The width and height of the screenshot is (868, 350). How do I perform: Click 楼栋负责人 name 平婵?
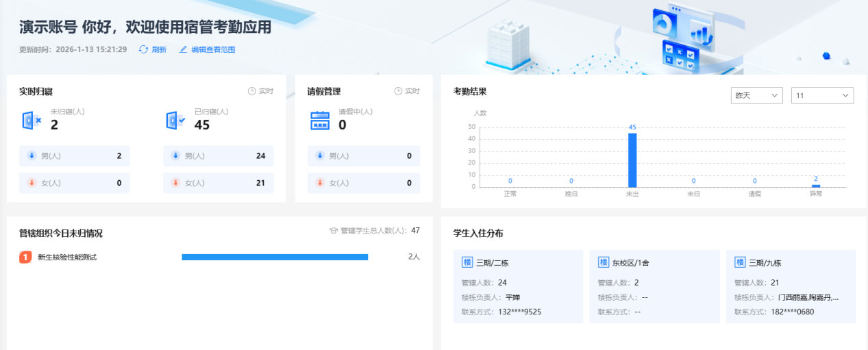[x=513, y=297]
